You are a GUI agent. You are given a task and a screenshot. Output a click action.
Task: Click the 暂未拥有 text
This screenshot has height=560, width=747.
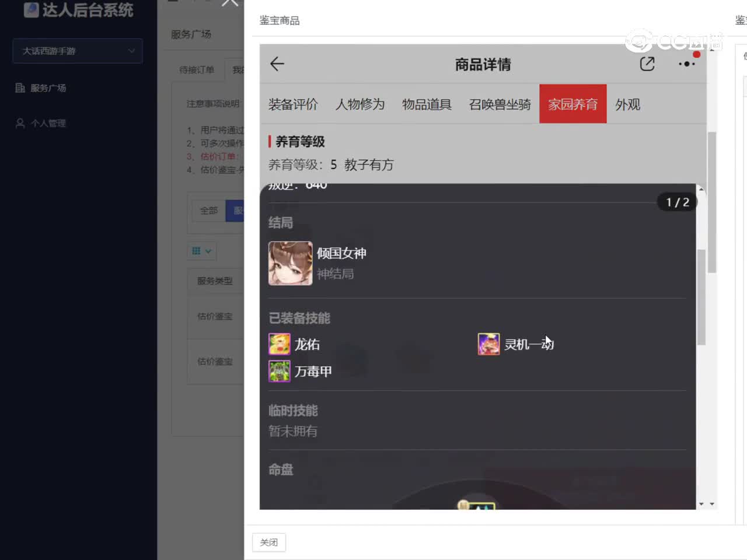pyautogui.click(x=293, y=432)
